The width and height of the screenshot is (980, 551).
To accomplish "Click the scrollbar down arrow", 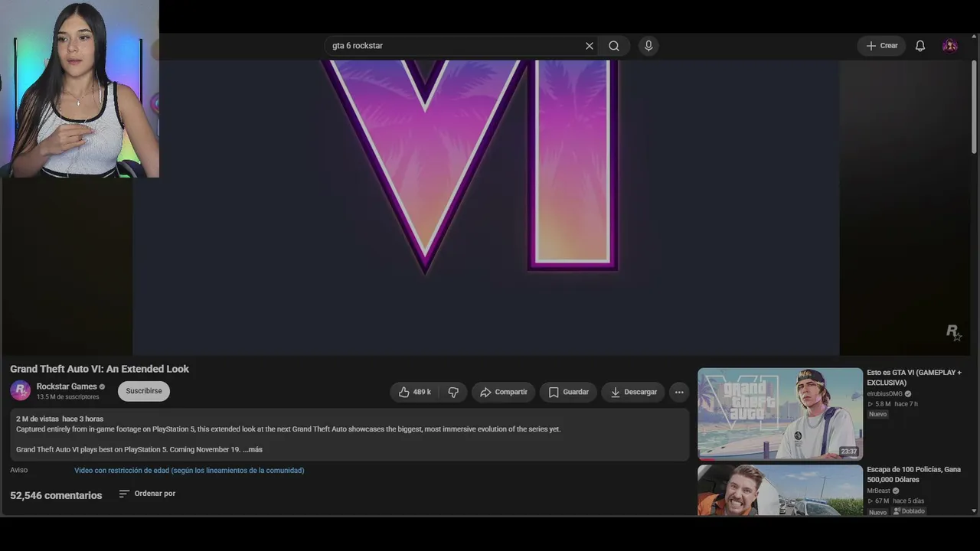I will pos(974,510).
